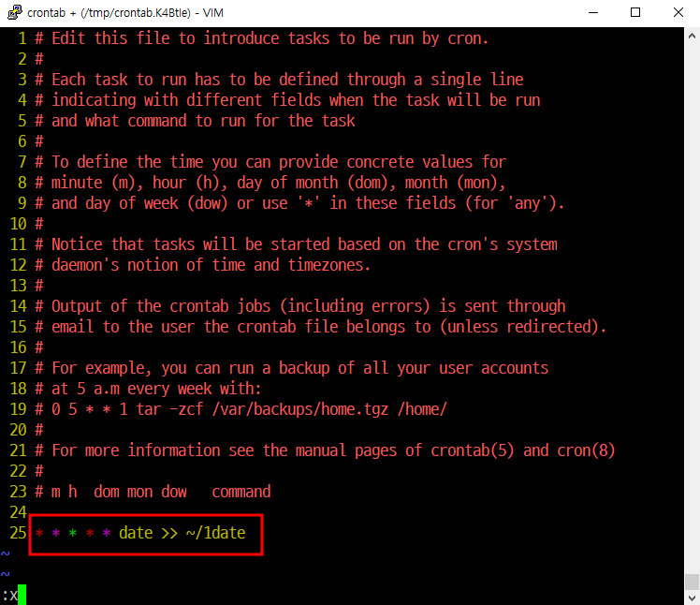Click line number 20 in the gutter

[19, 430]
